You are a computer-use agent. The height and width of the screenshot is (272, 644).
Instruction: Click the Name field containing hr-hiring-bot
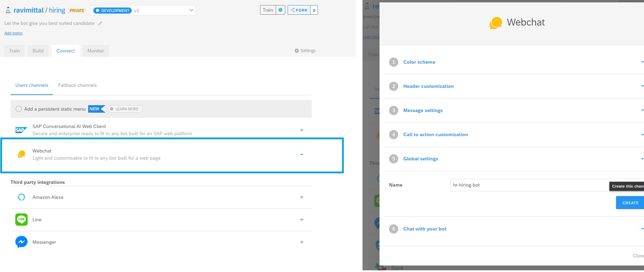pos(528,185)
